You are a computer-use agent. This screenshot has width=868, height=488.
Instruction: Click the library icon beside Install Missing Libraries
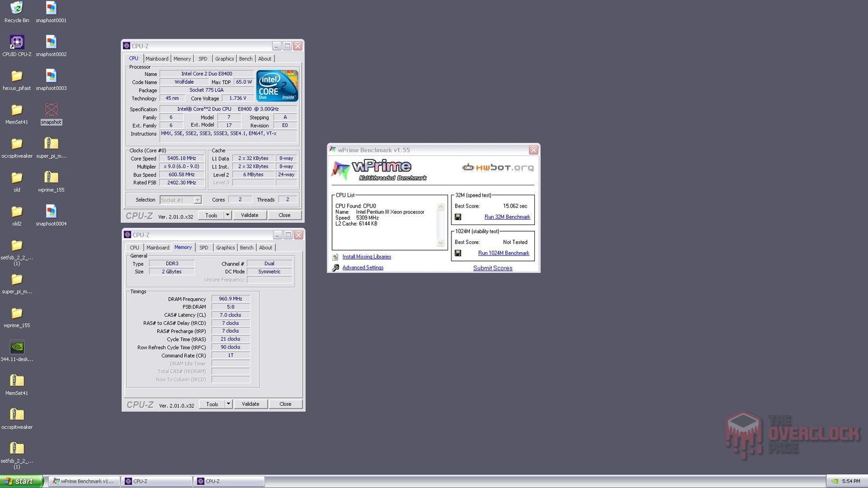pos(336,256)
